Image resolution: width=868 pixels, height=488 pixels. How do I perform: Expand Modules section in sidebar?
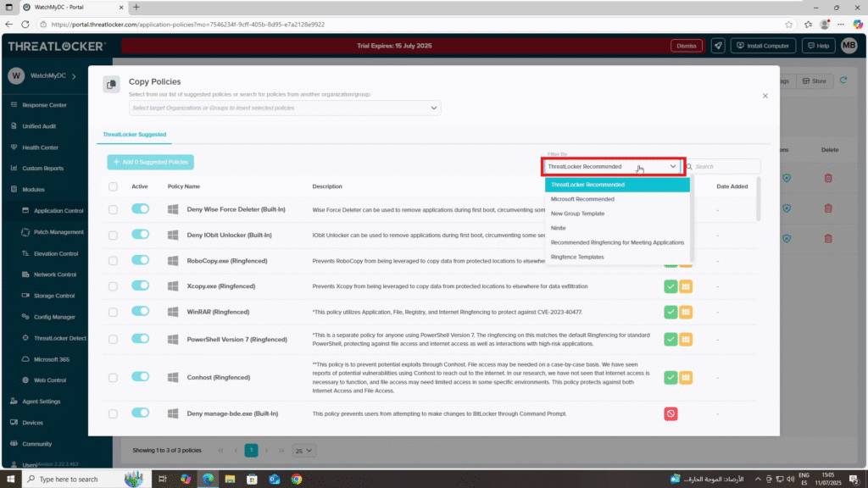[x=33, y=190]
